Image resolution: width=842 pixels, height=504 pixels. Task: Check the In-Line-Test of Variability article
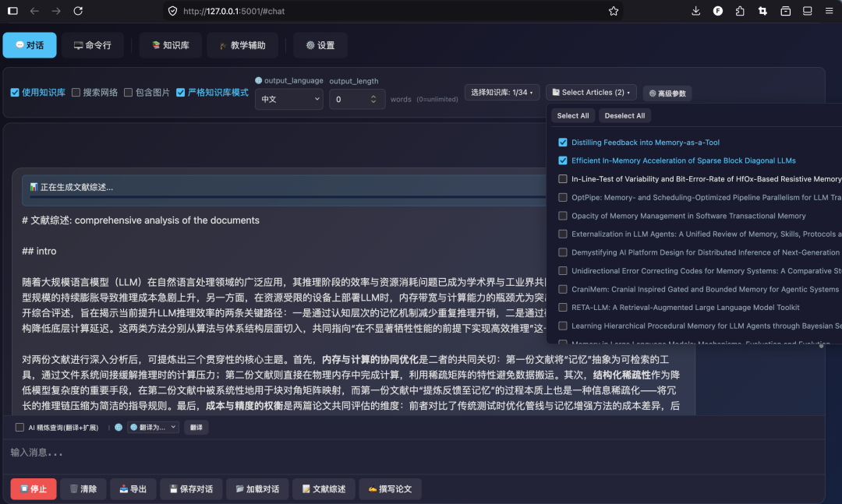(563, 178)
